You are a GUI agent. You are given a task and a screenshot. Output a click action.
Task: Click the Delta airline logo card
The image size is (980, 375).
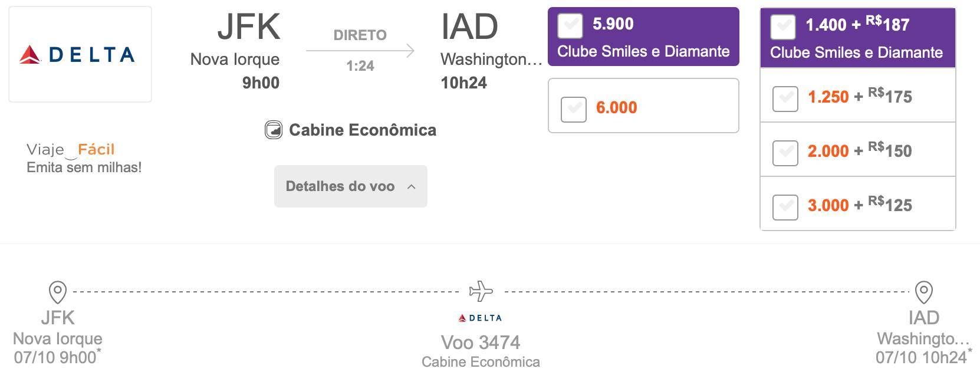point(80,54)
